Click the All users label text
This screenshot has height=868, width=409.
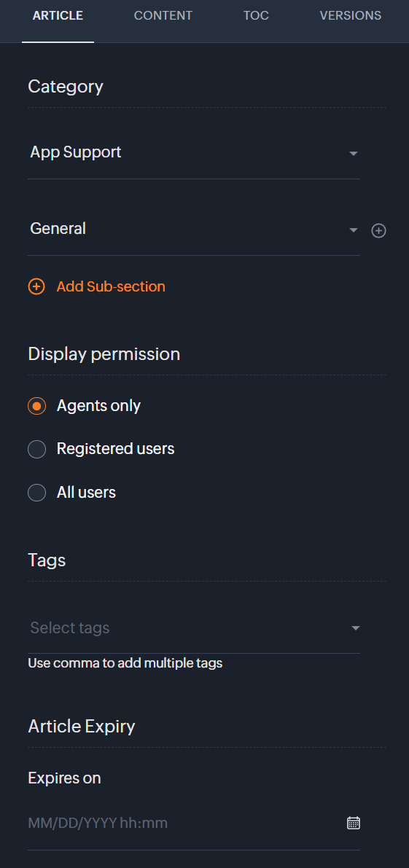(86, 492)
